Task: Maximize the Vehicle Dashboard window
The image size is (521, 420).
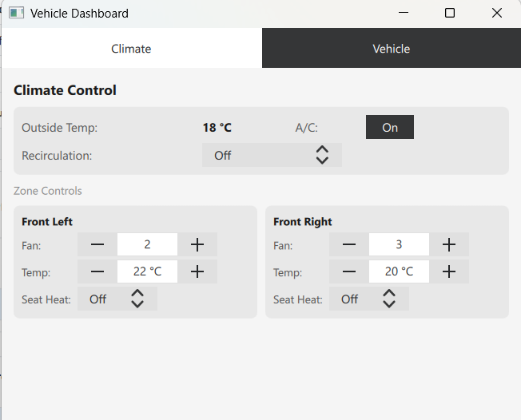Action: [450, 13]
